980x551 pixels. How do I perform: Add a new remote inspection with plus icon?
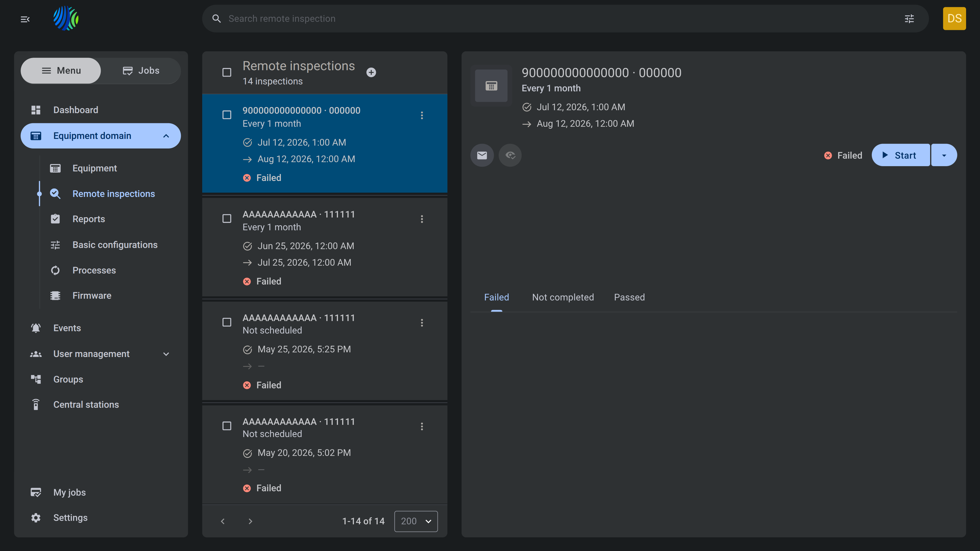coord(371,72)
